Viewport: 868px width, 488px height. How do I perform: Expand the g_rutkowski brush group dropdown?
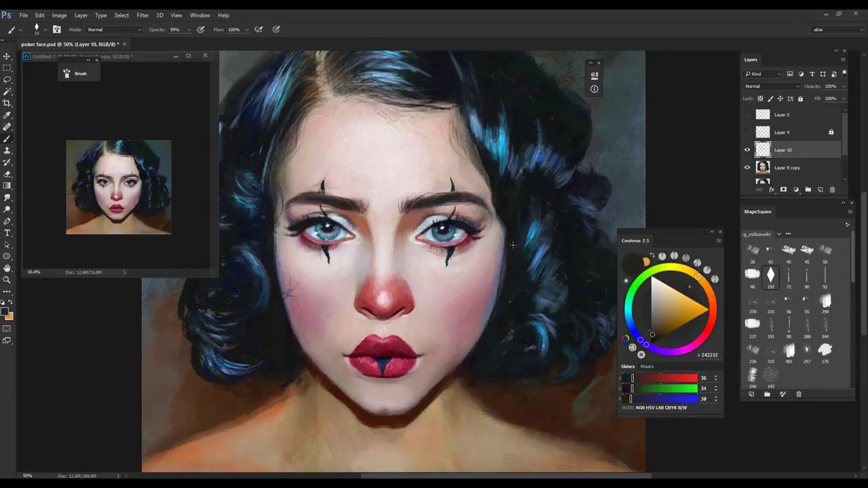click(779, 234)
